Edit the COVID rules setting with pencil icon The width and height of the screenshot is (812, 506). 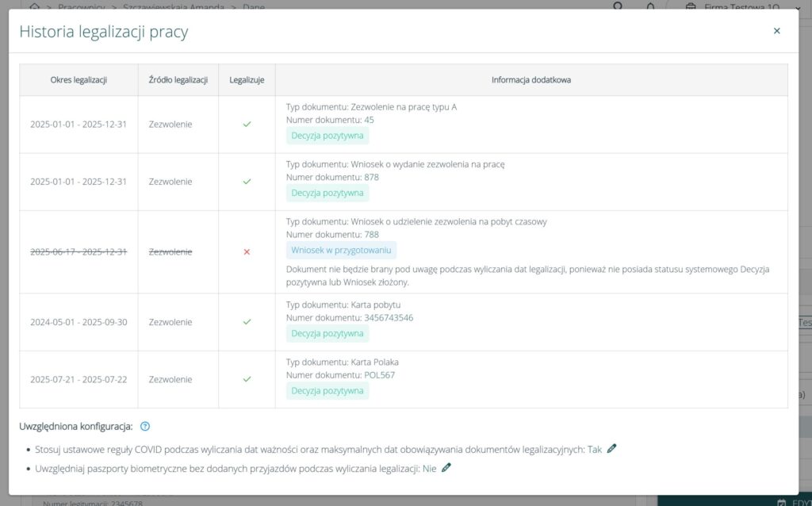point(611,449)
